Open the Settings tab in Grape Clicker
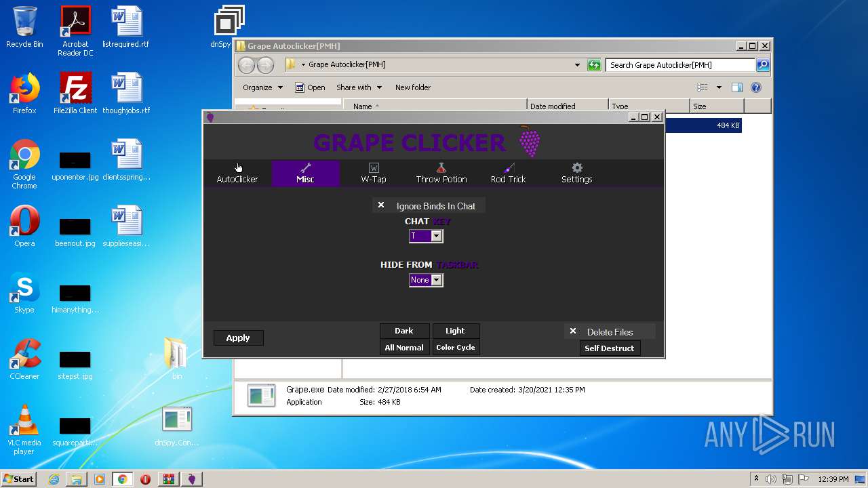This screenshot has width=868, height=488. pos(576,174)
